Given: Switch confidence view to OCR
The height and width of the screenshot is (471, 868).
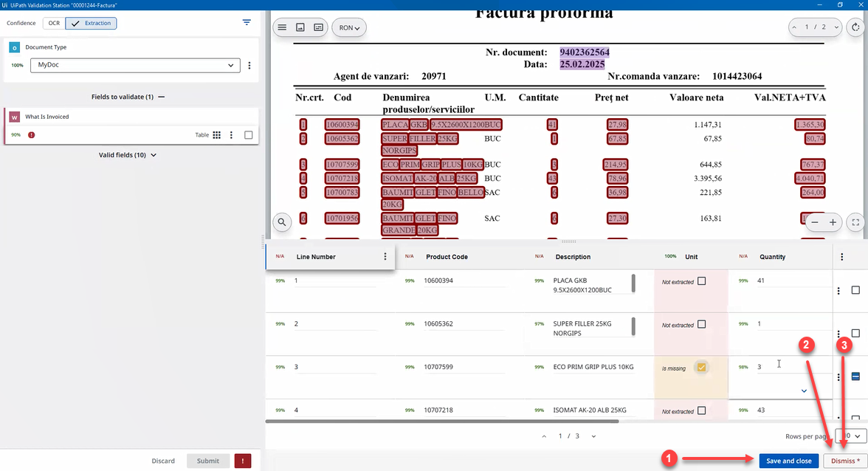Looking at the screenshot, I should 54,23.
